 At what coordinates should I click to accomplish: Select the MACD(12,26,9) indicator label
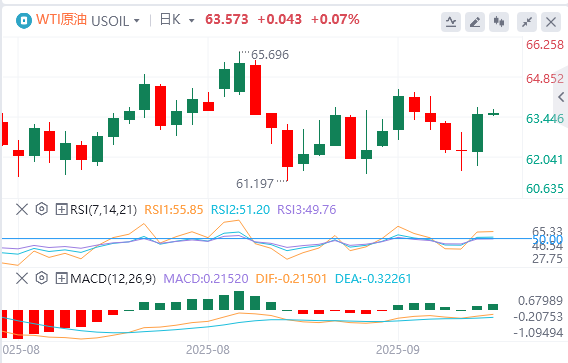click(113, 279)
